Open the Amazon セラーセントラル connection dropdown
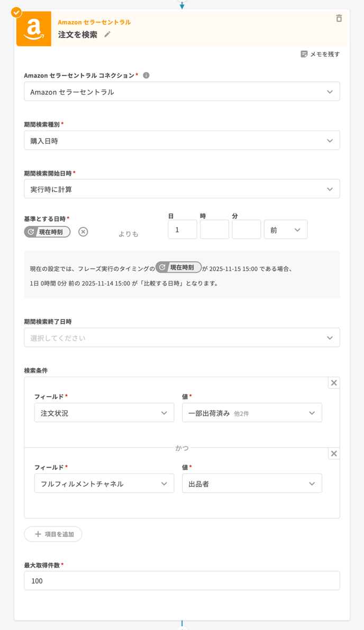The image size is (364, 630). click(x=181, y=92)
